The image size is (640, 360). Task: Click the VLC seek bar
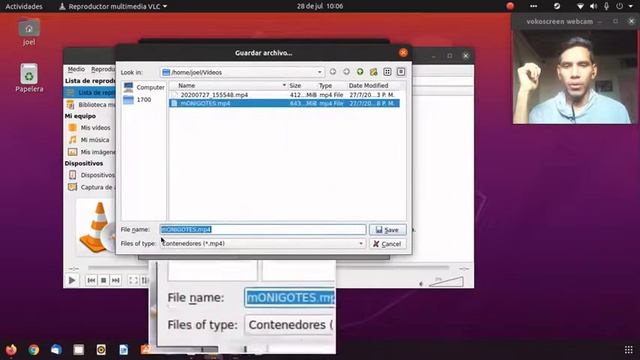(268, 268)
